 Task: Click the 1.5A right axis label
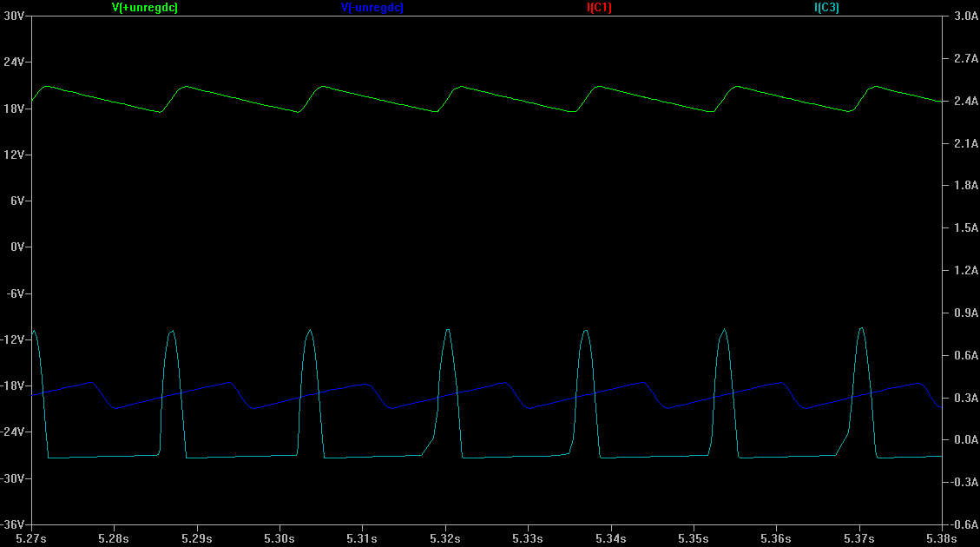(966, 227)
